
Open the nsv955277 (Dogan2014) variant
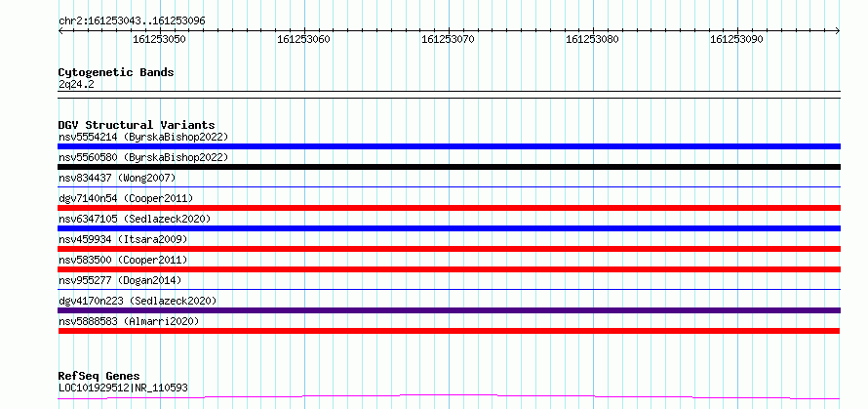tap(120, 280)
